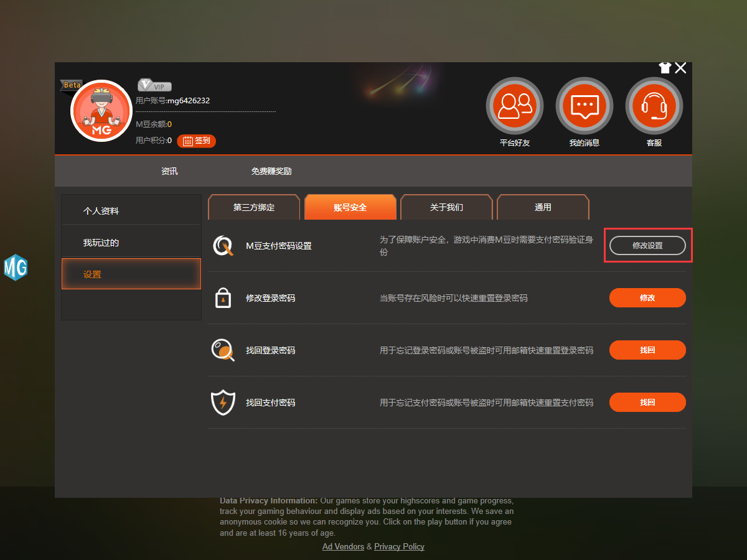
Task: Click the VIP badge icon
Action: click(154, 86)
